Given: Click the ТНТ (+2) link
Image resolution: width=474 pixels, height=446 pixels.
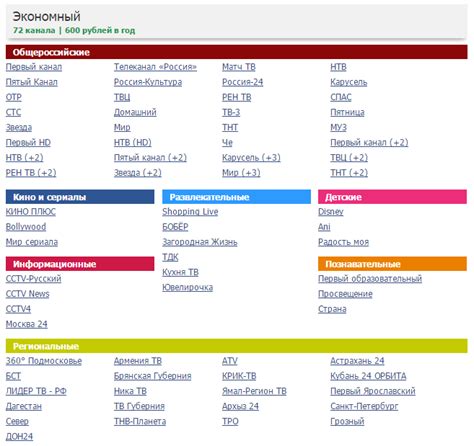Looking at the screenshot, I should (349, 173).
